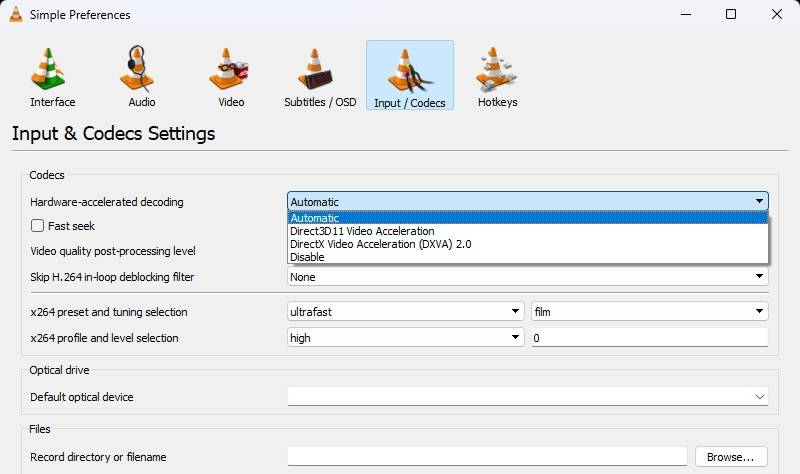The width and height of the screenshot is (800, 474).
Task: Close the Simple Preferences window
Action: [777, 14]
